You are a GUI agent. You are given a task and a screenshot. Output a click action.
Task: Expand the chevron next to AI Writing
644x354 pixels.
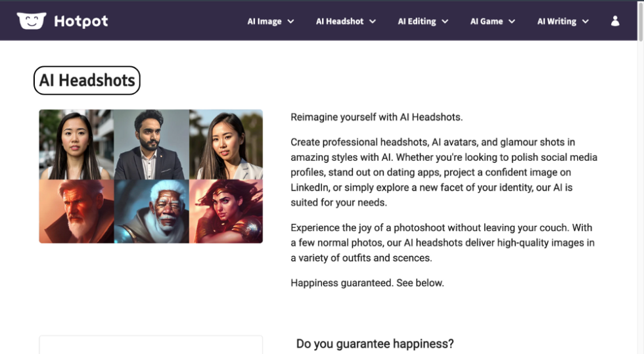(x=585, y=22)
